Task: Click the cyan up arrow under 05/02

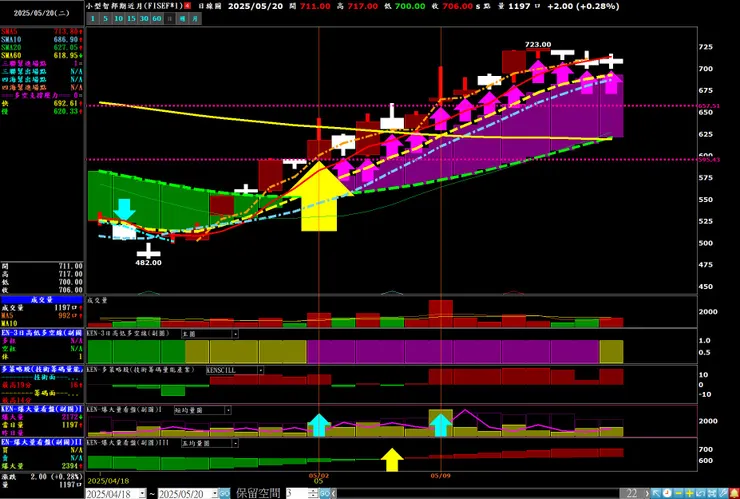Action: (x=320, y=425)
